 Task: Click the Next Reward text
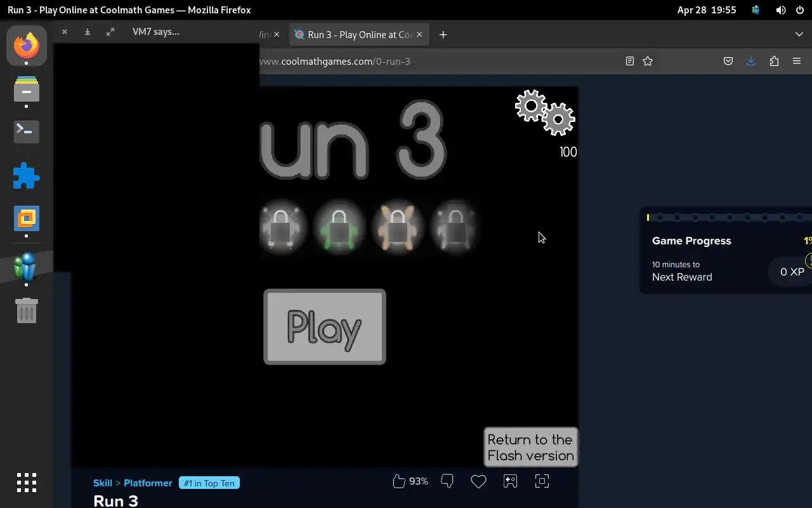click(682, 277)
